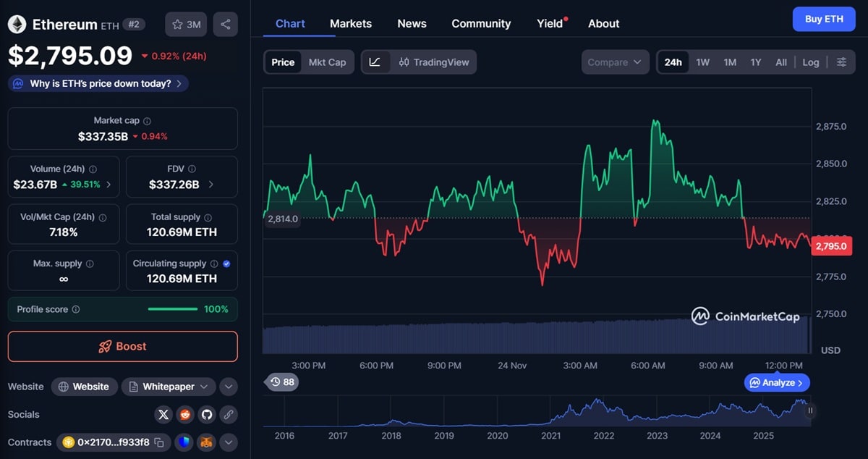Screen dimensions: 868x459
Task: Click the chart settings sliders icon
Action: click(841, 62)
